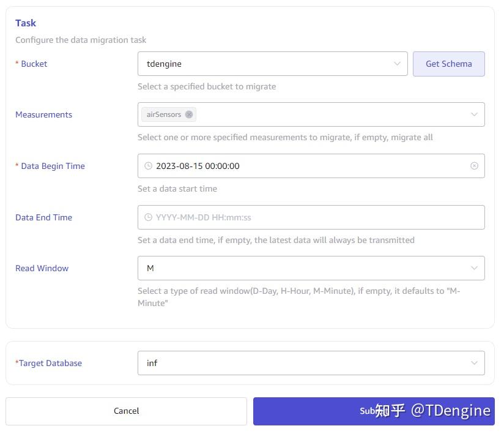Open the Bucket selection dropdown
The height and width of the screenshot is (434, 504).
(x=269, y=63)
